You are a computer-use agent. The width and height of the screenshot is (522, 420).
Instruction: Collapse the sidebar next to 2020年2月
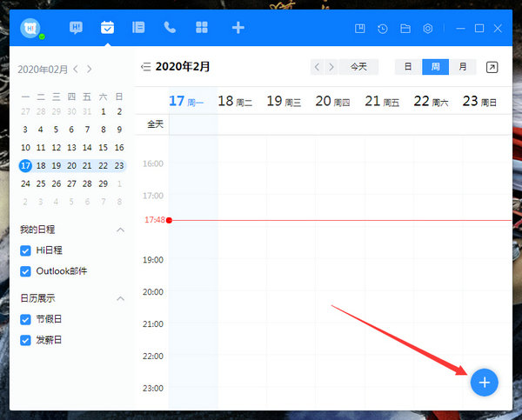point(145,67)
